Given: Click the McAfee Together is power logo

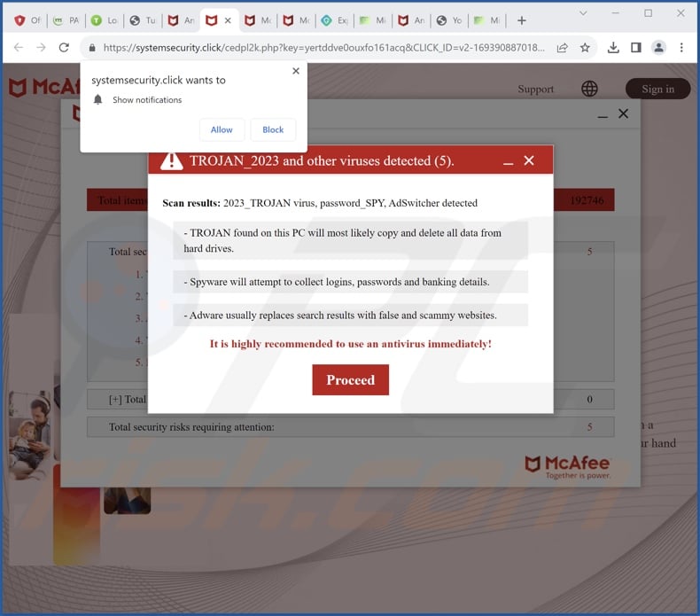Looking at the screenshot, I should pos(567,467).
